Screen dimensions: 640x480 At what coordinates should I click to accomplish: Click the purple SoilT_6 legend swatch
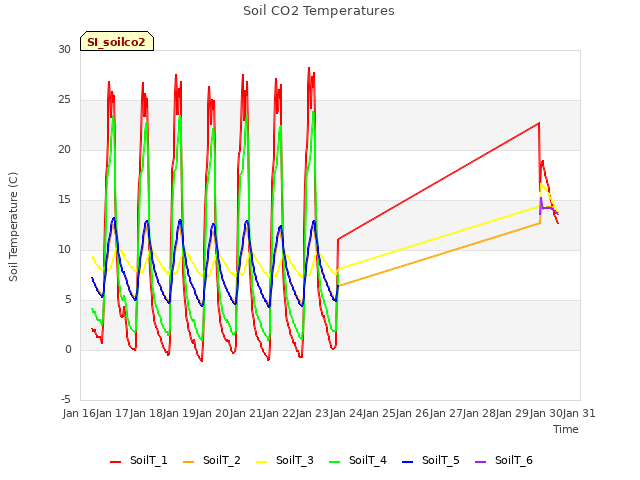tap(481, 462)
